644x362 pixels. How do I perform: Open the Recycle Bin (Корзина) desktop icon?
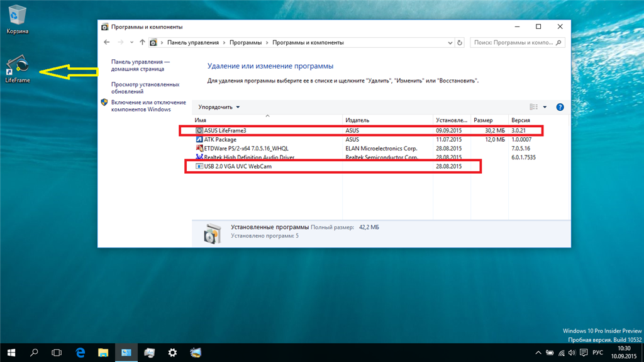[x=17, y=20]
